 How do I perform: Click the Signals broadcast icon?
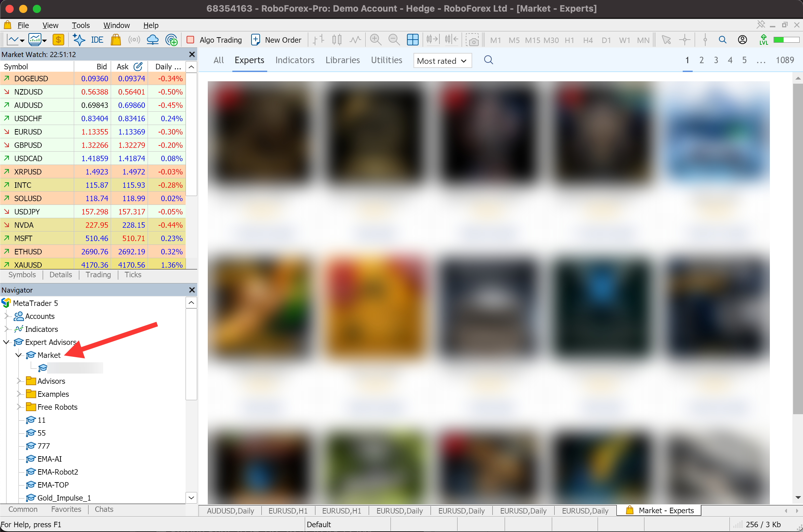134,40
